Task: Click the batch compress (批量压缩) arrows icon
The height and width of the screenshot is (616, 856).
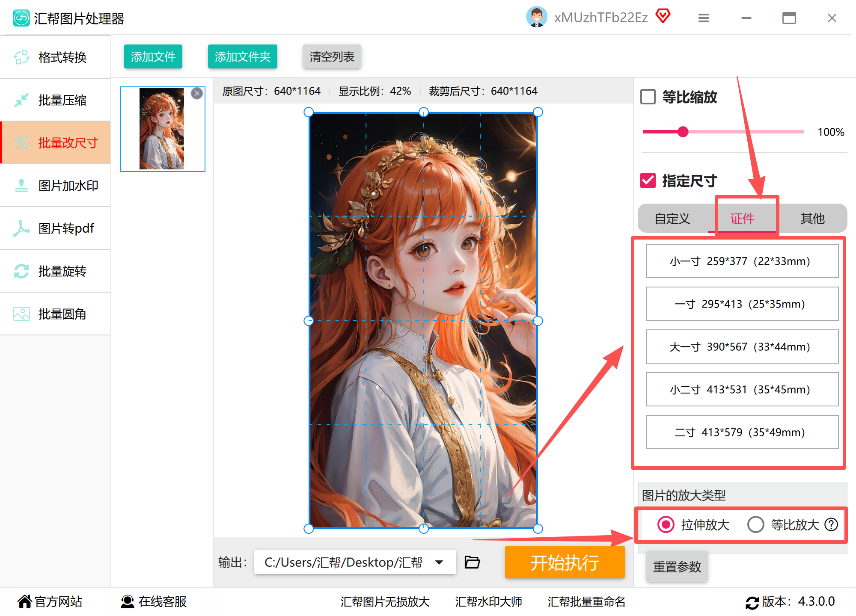Action: pos(21,100)
